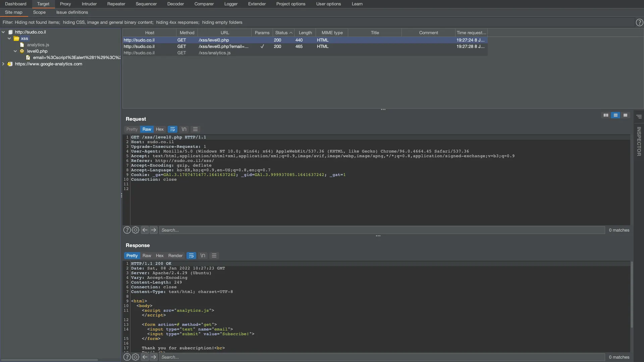Switch Request view to Hex
Image resolution: width=644 pixels, height=362 pixels.
click(x=160, y=129)
